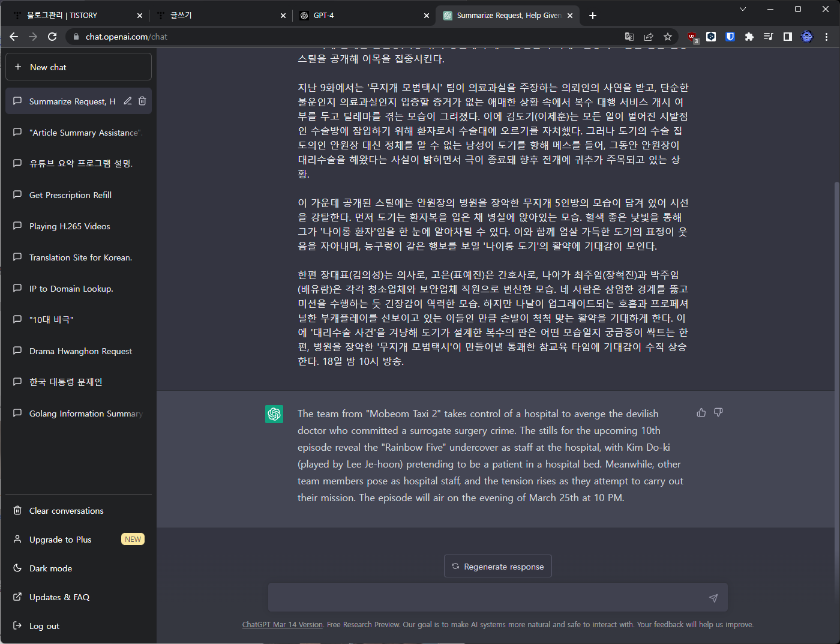Close the 블로그관리 TISTORY tab
This screenshot has height=644, width=840.
140,16
